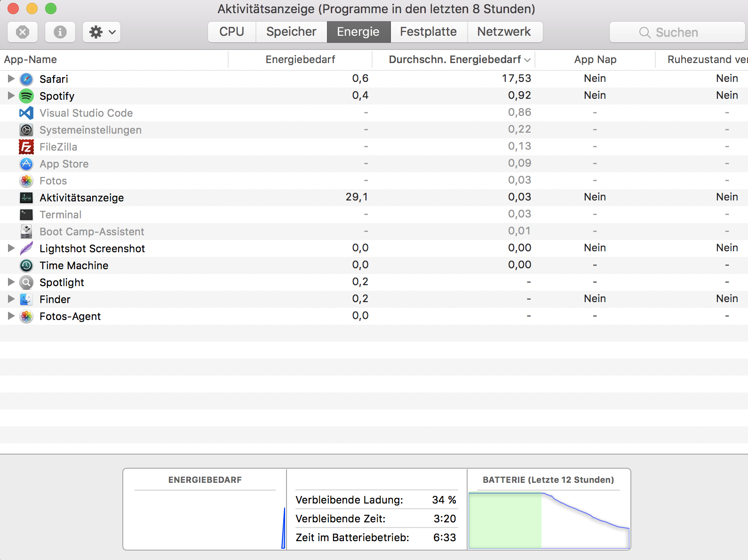Click the Lightshot feather icon

pyautogui.click(x=26, y=248)
